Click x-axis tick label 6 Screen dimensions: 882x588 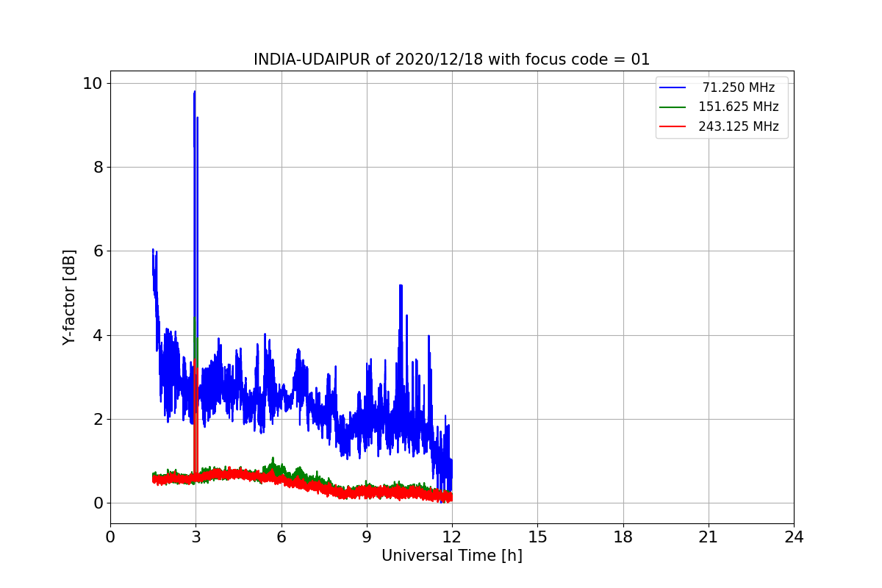coord(282,537)
